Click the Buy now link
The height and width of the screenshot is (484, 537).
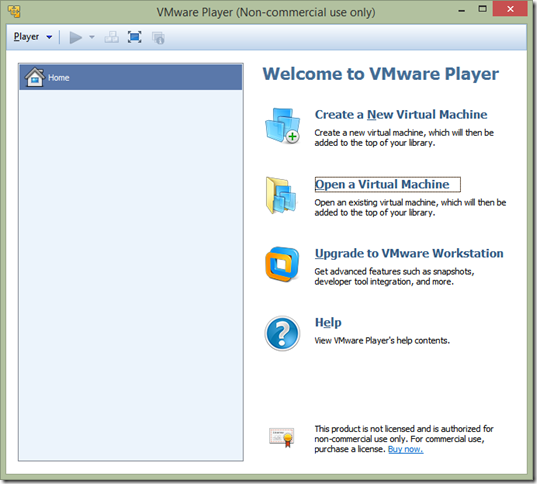[x=405, y=449]
